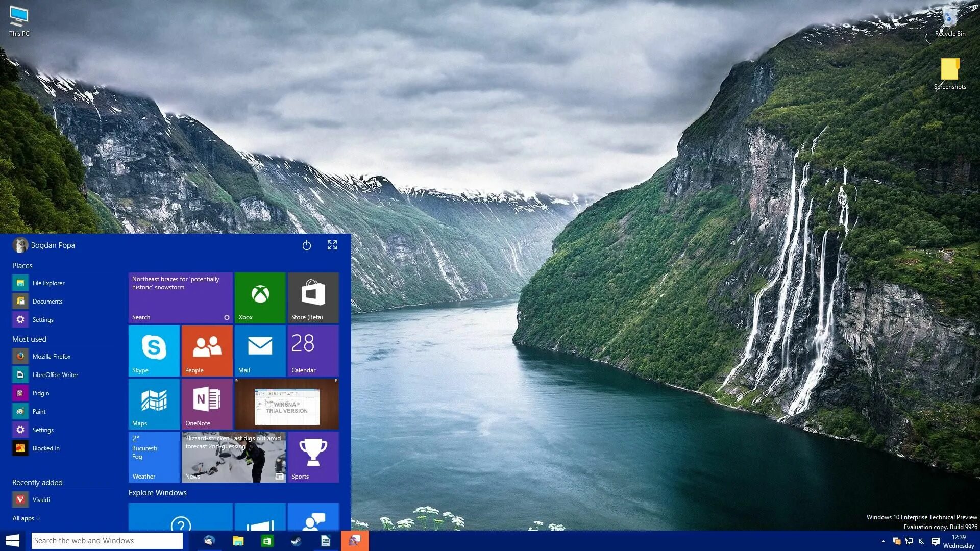Open the Store (Beta) tile
Screen dimensions: 980x551
tap(313, 296)
